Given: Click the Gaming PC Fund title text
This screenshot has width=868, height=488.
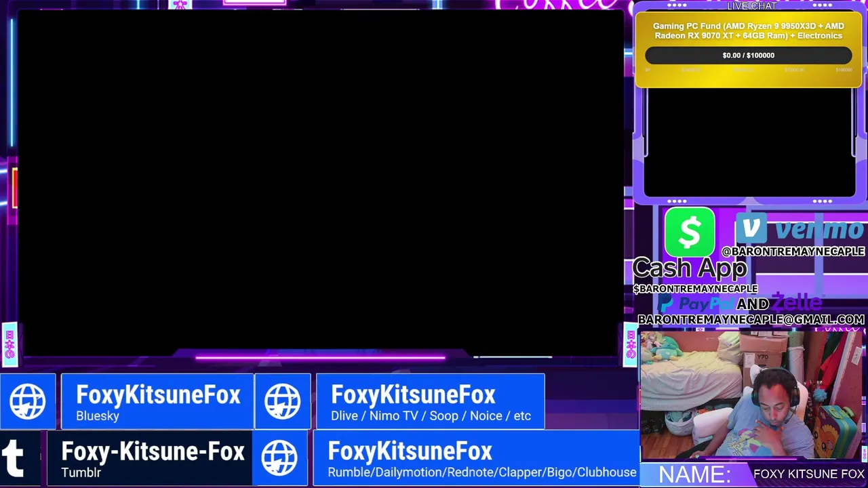Looking at the screenshot, I should coord(749,31).
